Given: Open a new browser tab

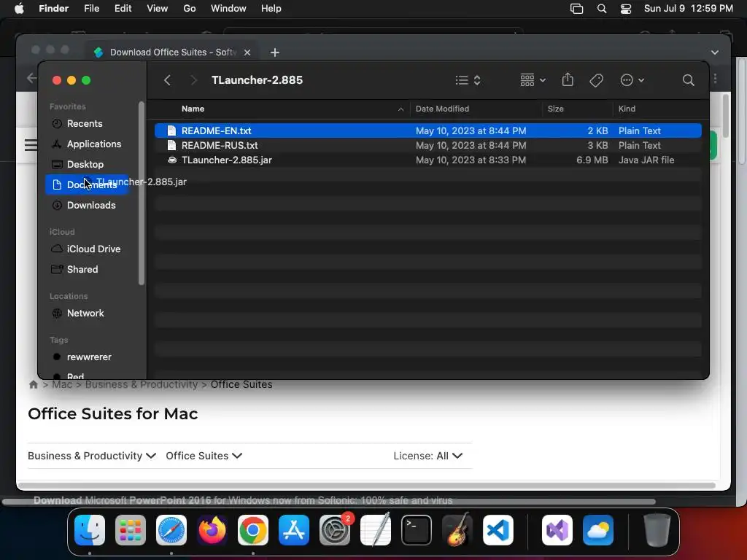Looking at the screenshot, I should pos(275,52).
